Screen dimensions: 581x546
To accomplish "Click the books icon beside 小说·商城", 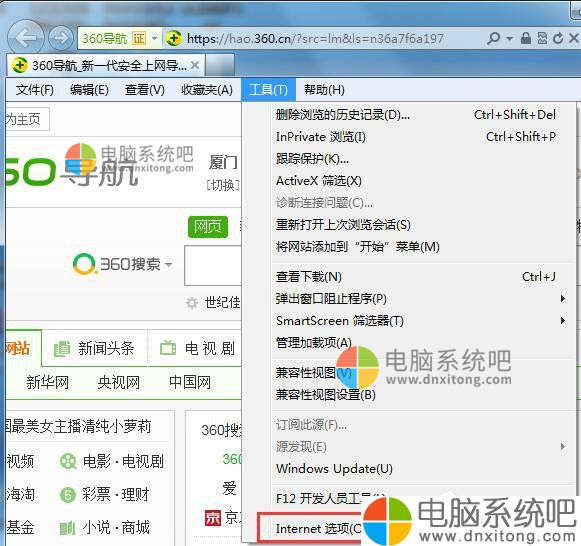I will point(67,528).
